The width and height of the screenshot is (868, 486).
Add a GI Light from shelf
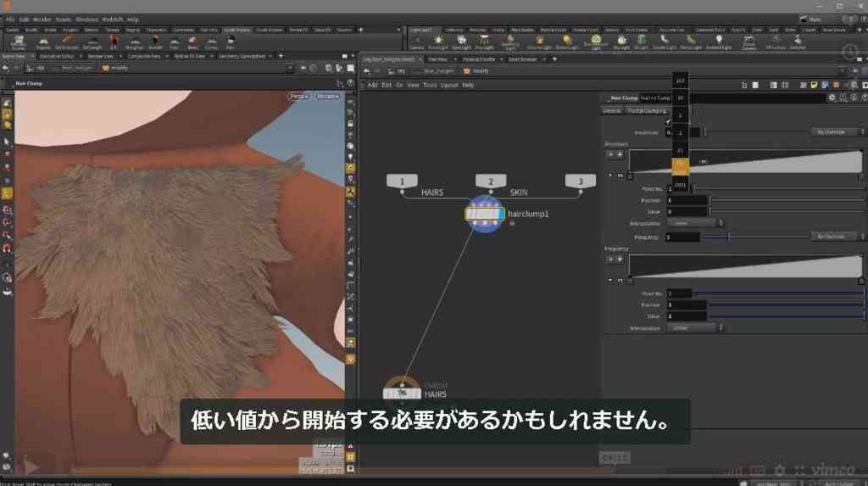point(641,42)
